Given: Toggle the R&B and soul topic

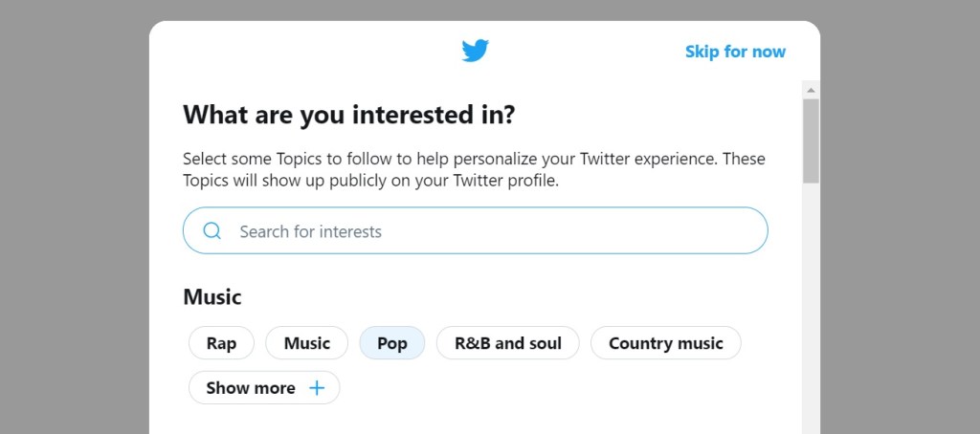Looking at the screenshot, I should 507,343.
